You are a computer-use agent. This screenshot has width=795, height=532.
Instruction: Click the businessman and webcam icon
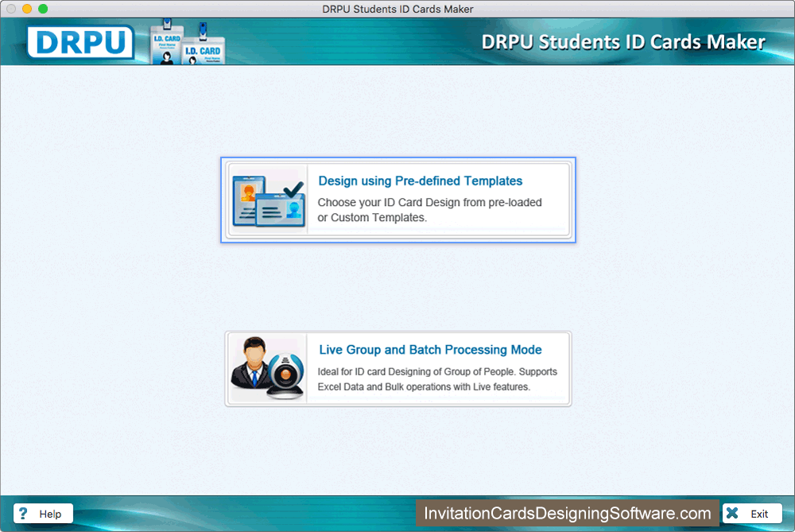coord(267,367)
